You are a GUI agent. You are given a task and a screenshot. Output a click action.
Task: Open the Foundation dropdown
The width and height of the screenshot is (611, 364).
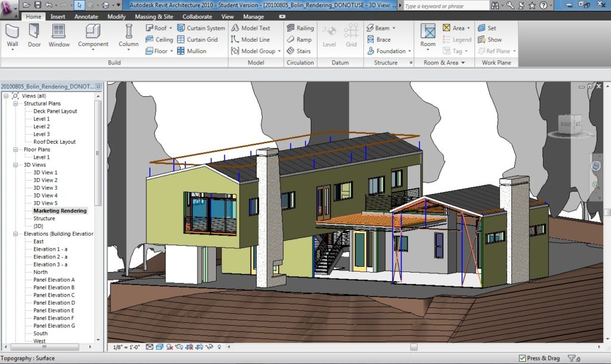[409, 51]
